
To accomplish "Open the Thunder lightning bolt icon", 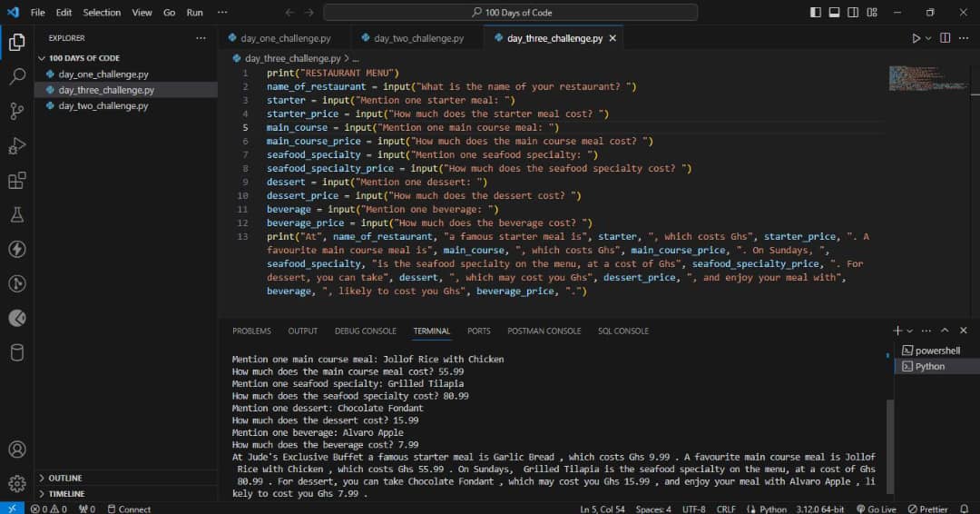I will click(17, 249).
